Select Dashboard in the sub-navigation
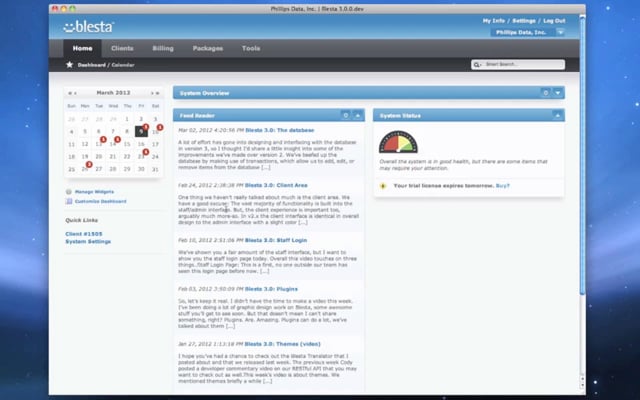Image resolution: width=640 pixels, height=400 pixels. point(91,65)
